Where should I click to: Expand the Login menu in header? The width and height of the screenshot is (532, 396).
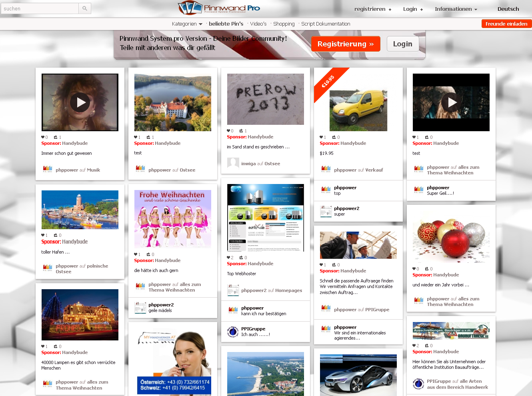tap(413, 9)
